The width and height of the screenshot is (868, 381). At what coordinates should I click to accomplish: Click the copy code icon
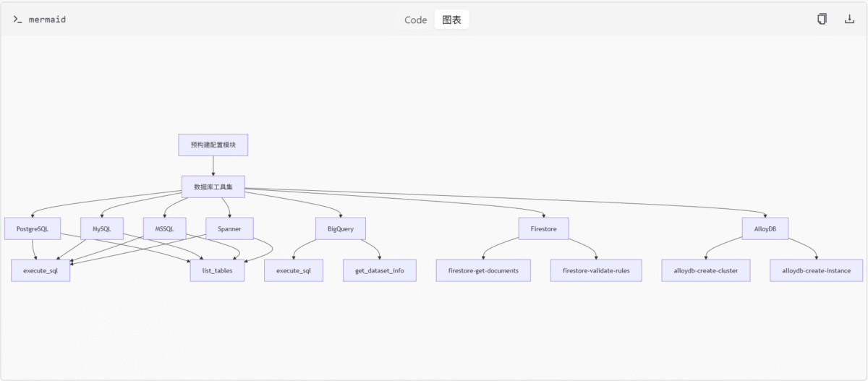click(822, 20)
